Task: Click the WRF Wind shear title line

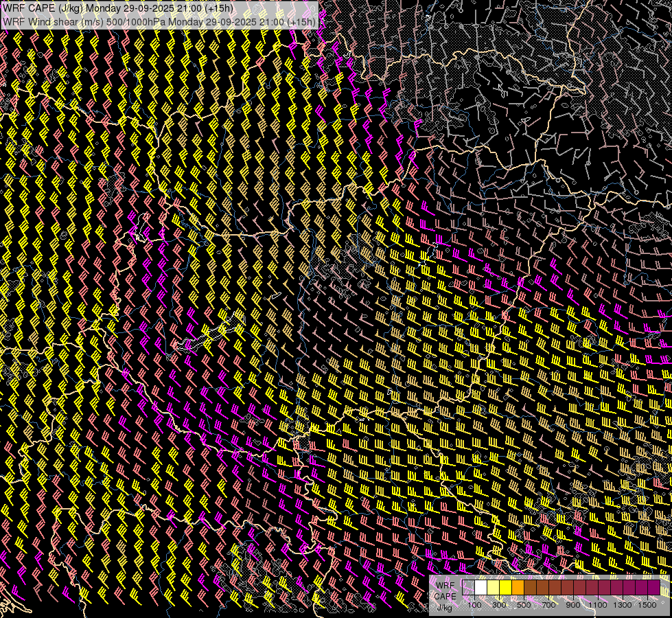Action: [159, 21]
